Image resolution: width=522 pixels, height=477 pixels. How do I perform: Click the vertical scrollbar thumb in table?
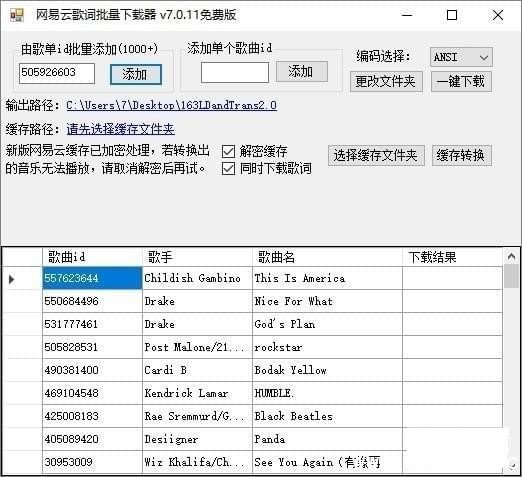tap(511, 276)
